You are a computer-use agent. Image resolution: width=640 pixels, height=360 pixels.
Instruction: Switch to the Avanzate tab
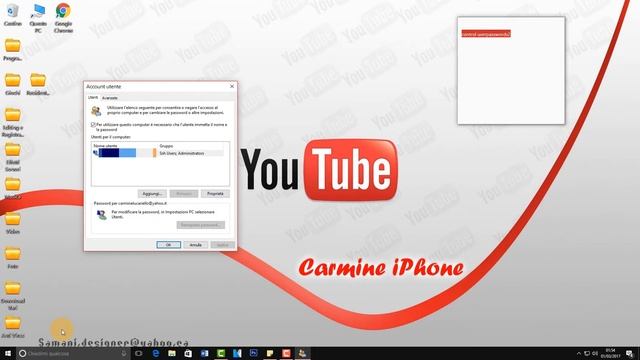pyautogui.click(x=109, y=98)
